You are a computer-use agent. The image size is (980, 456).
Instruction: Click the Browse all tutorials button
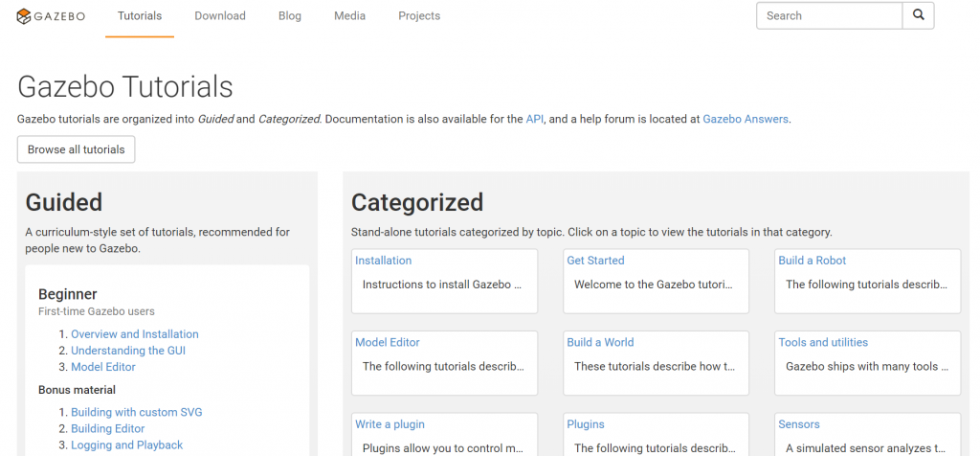click(x=77, y=149)
